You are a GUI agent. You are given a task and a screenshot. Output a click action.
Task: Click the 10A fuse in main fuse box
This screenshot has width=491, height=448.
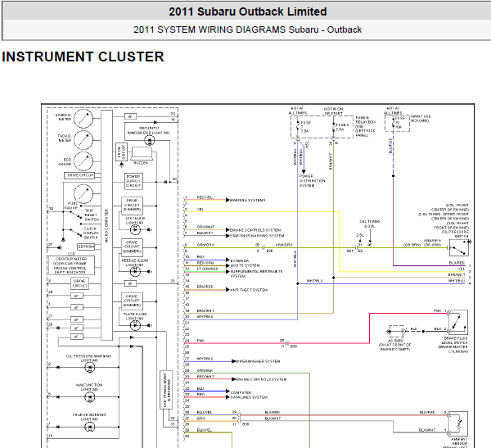pos(394,123)
